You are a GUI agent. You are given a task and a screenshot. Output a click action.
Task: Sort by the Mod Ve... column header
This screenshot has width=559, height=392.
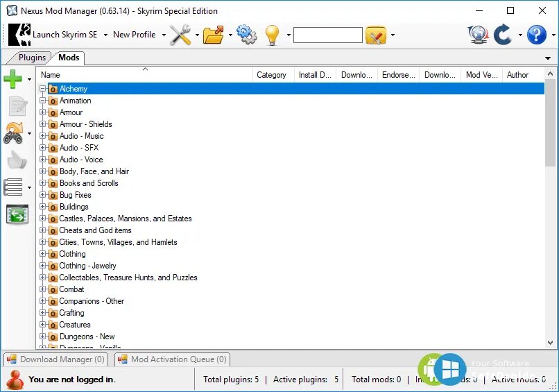point(481,75)
